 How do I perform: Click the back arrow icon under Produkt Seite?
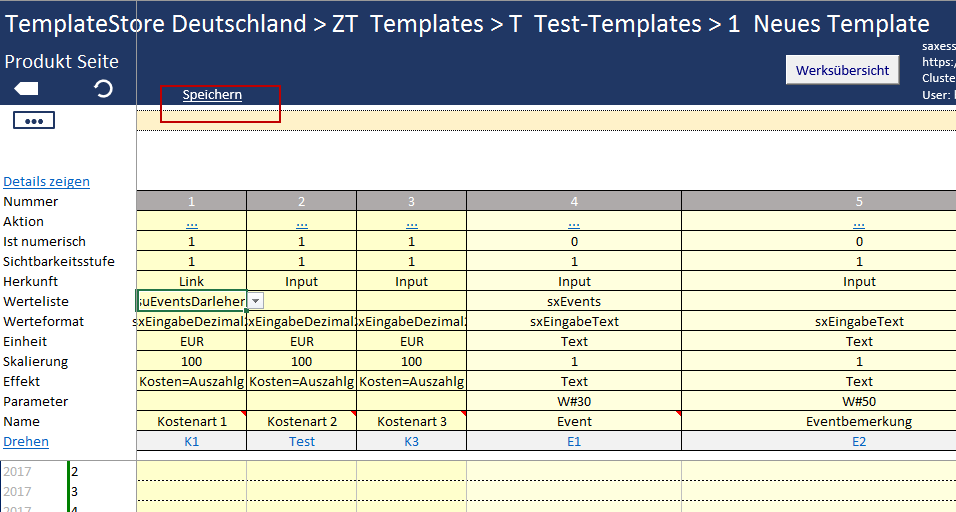coord(27,90)
